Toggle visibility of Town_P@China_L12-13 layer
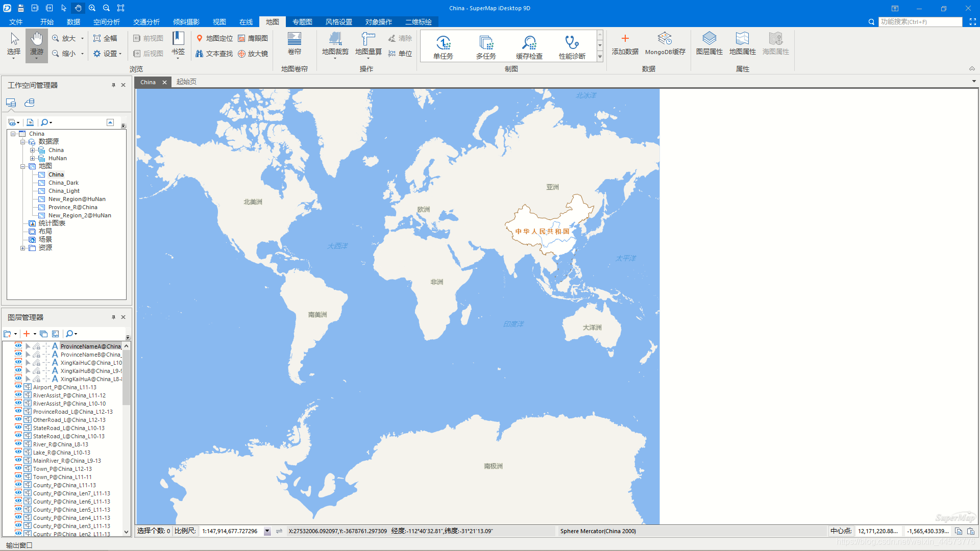This screenshot has height=551, width=980. (18, 468)
